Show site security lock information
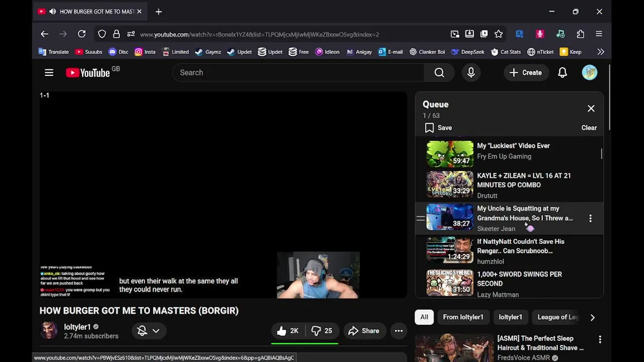This screenshot has height=362, width=644. [116, 34]
